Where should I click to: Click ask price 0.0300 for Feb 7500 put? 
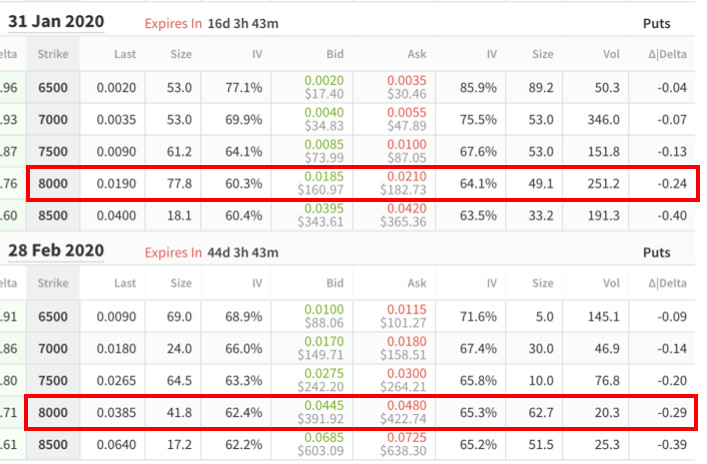click(406, 373)
